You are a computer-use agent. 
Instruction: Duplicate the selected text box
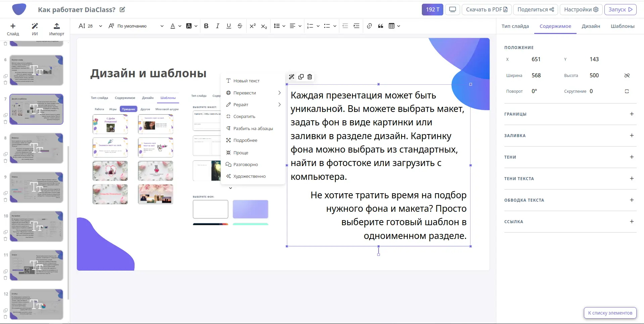[301, 77]
